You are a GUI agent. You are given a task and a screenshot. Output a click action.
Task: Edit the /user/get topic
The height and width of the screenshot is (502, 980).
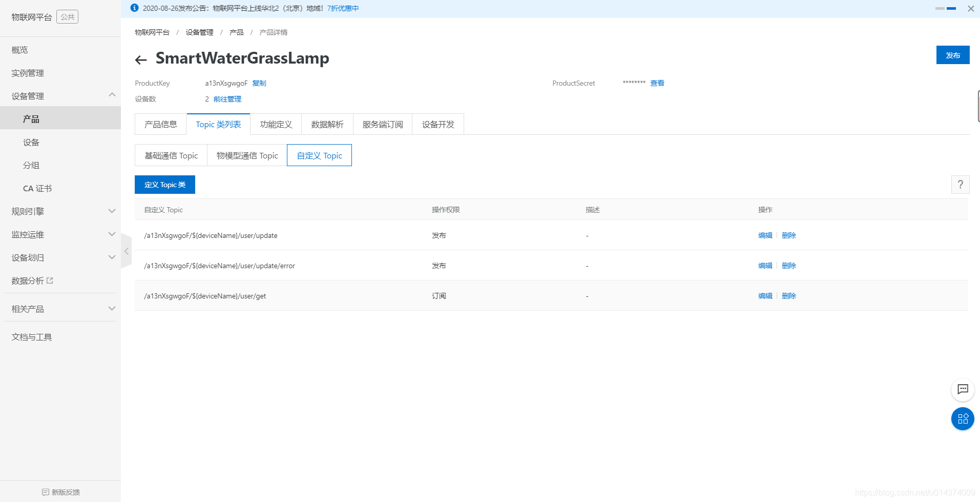[765, 296]
